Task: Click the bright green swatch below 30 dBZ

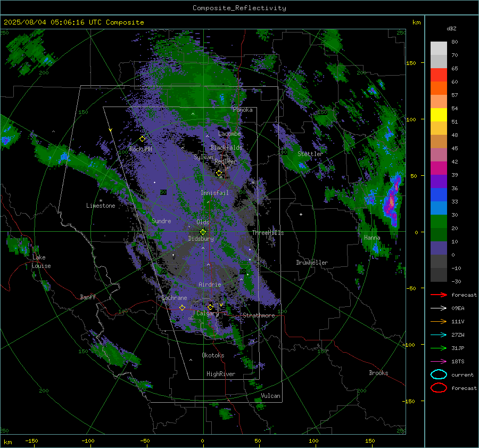Action: [439, 222]
